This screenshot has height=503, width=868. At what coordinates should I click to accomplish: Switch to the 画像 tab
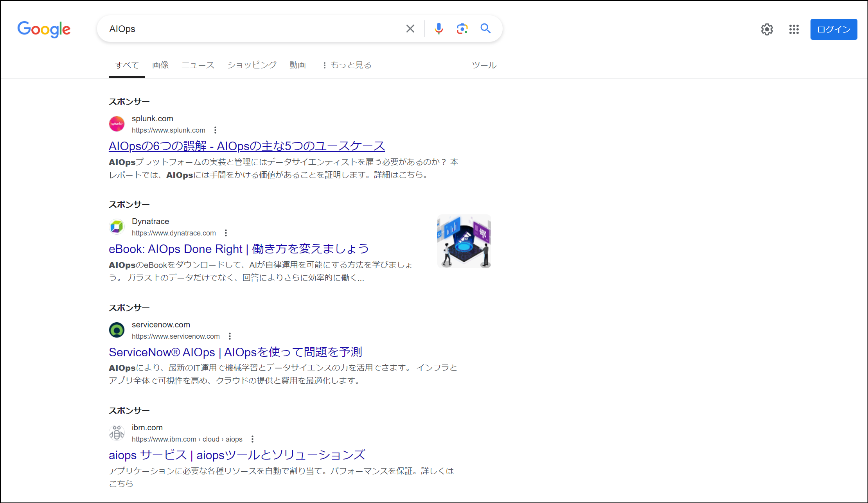pos(160,65)
